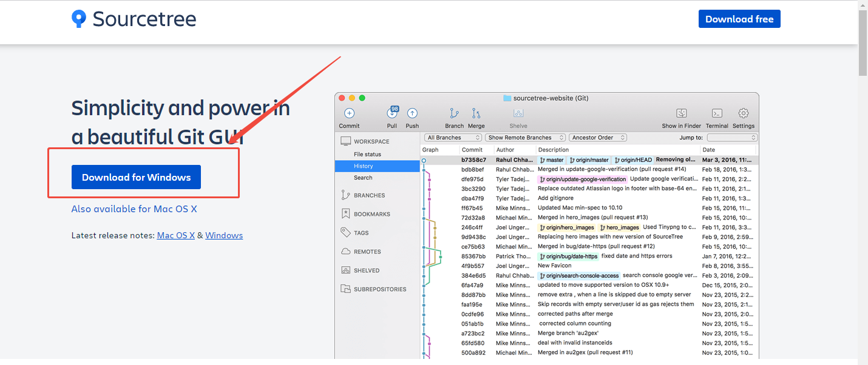
Task: Click the REMOTES cloud icon
Action: pos(345,252)
